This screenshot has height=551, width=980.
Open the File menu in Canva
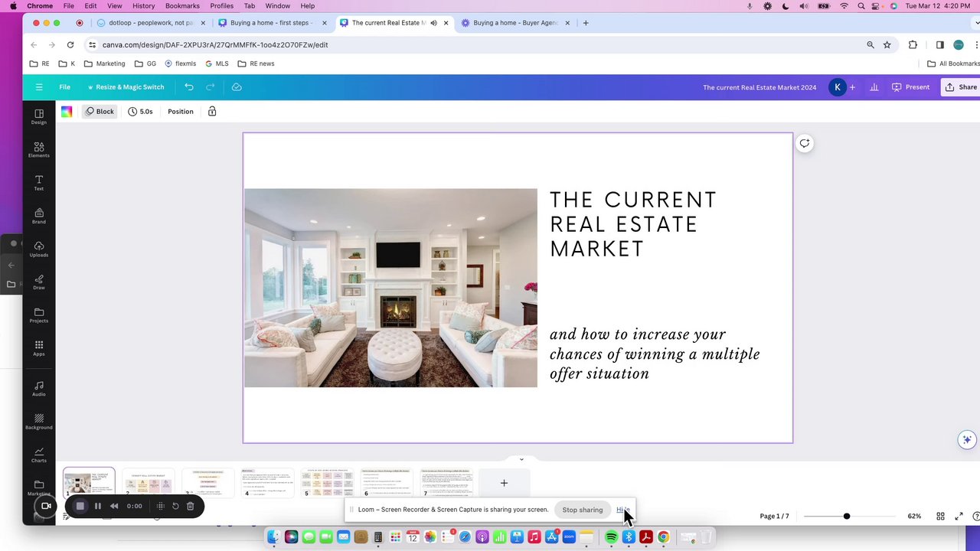point(65,87)
